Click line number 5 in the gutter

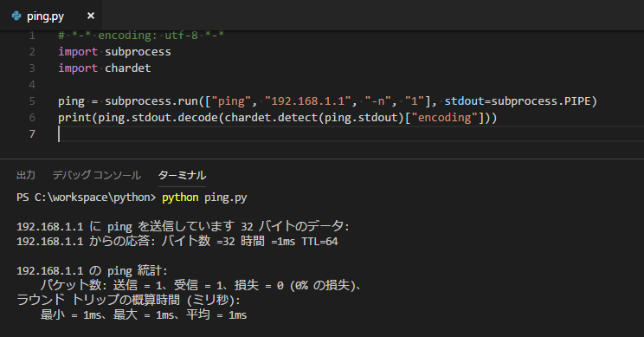[32, 101]
